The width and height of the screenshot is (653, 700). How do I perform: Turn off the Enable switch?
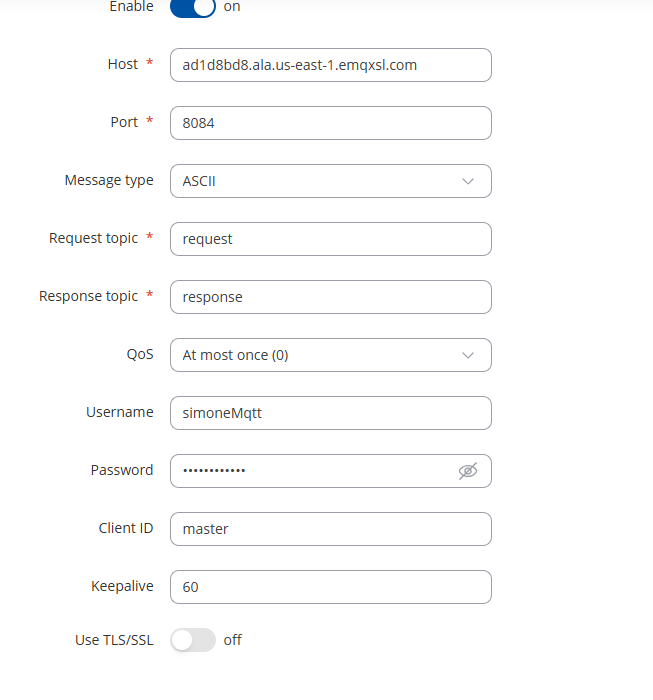(193, 8)
